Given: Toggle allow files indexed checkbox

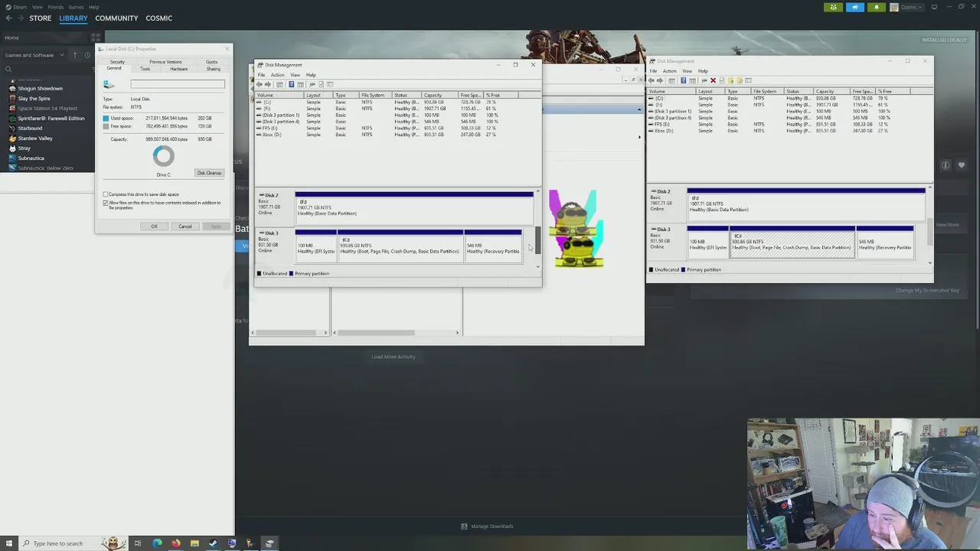Looking at the screenshot, I should pos(106,203).
